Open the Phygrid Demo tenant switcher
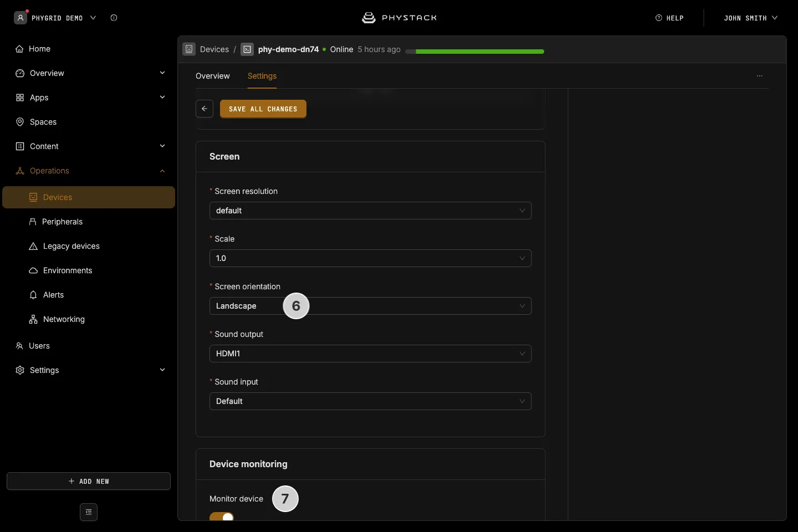 pos(55,18)
